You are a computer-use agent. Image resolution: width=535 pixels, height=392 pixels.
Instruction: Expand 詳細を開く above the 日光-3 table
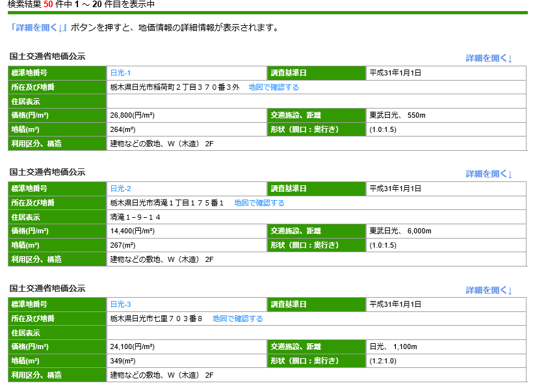click(x=489, y=290)
